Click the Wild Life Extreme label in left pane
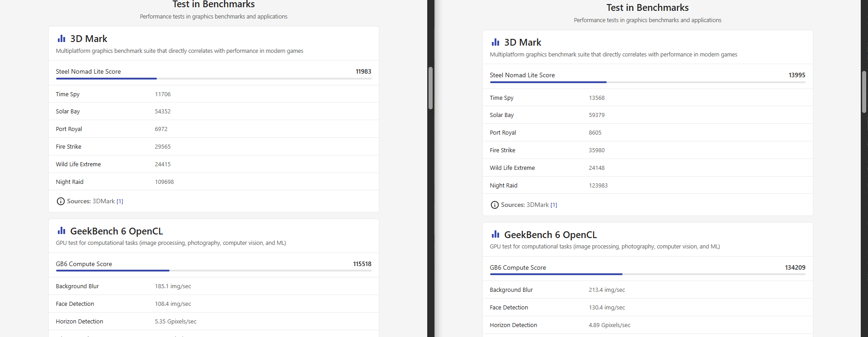The height and width of the screenshot is (337, 868). tap(78, 164)
